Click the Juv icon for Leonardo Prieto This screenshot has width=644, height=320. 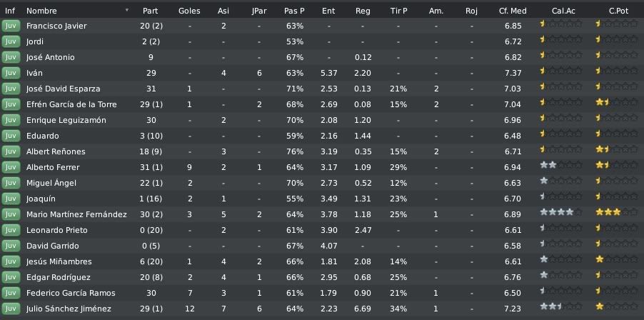[11, 230]
